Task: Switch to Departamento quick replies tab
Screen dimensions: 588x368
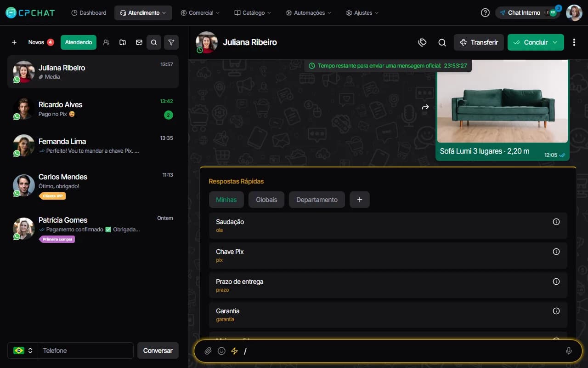Action: 317,200
